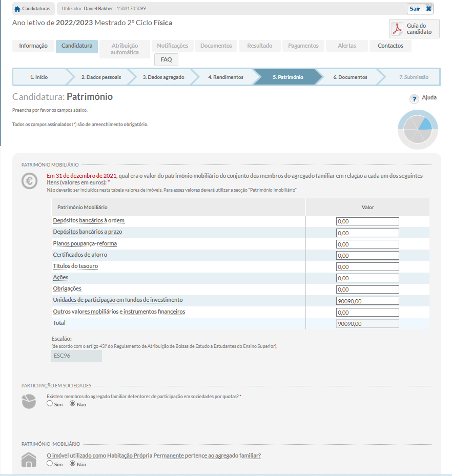Click the fundos de investimento value field
Viewport: 452px width, 476px height.
[x=367, y=301]
